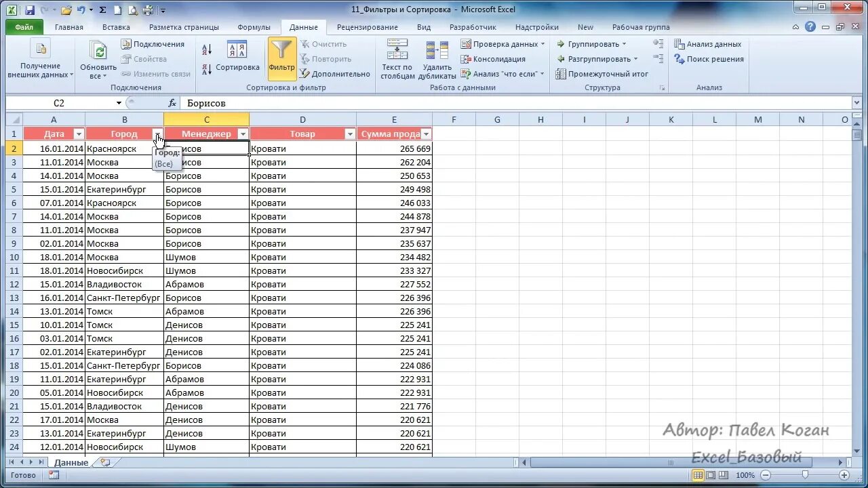The width and height of the screenshot is (868, 488).
Task: Switch to Вставка tab
Action: click(x=116, y=27)
